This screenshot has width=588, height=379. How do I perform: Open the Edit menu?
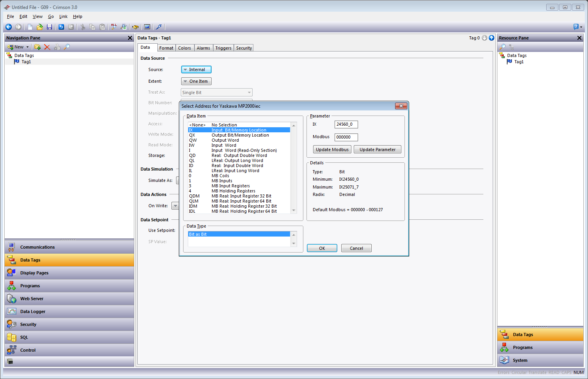[x=23, y=16]
